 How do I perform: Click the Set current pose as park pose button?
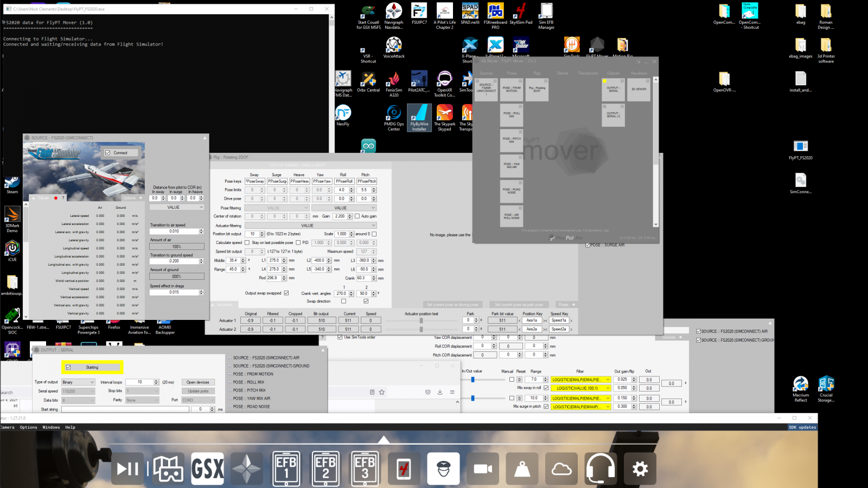click(519, 305)
